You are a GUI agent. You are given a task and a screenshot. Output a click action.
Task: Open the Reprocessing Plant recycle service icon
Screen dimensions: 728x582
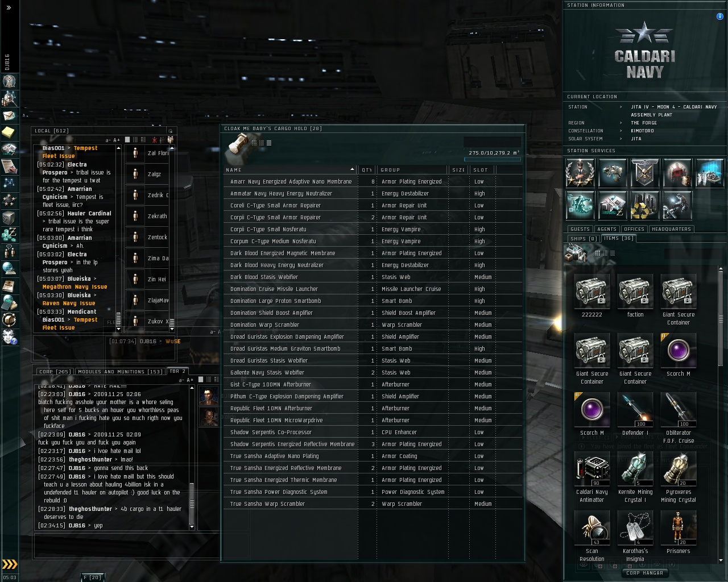pyautogui.click(x=645, y=205)
